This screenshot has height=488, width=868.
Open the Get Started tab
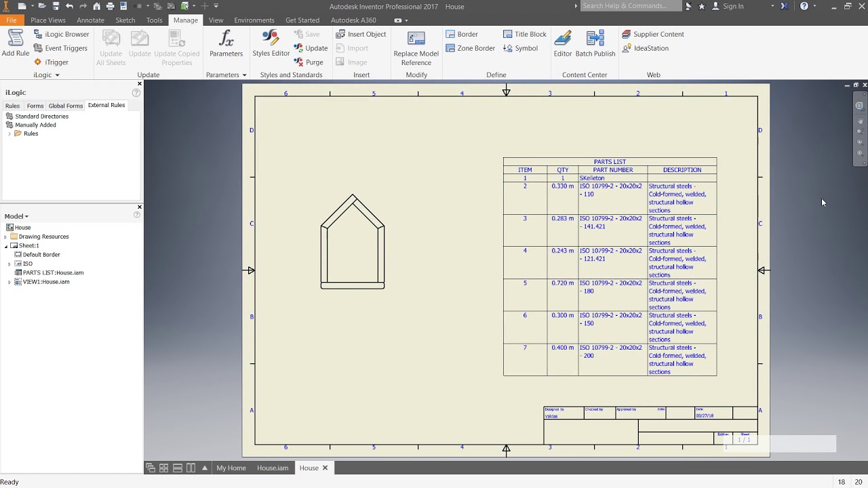pyautogui.click(x=302, y=20)
